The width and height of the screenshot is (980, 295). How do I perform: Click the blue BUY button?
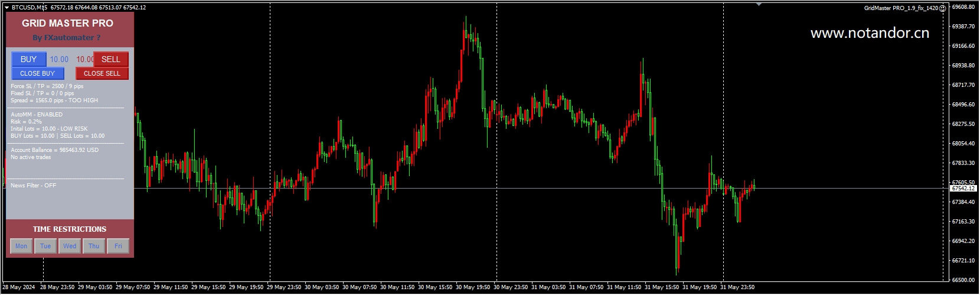point(29,59)
